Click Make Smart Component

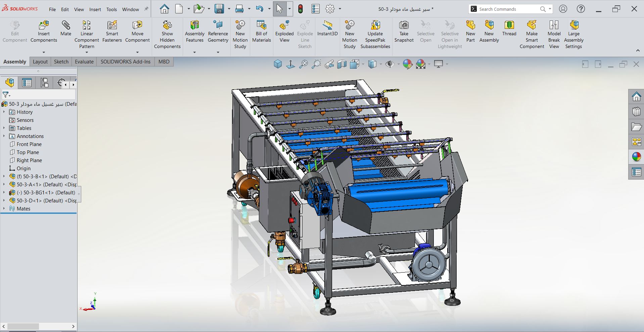[x=532, y=34]
